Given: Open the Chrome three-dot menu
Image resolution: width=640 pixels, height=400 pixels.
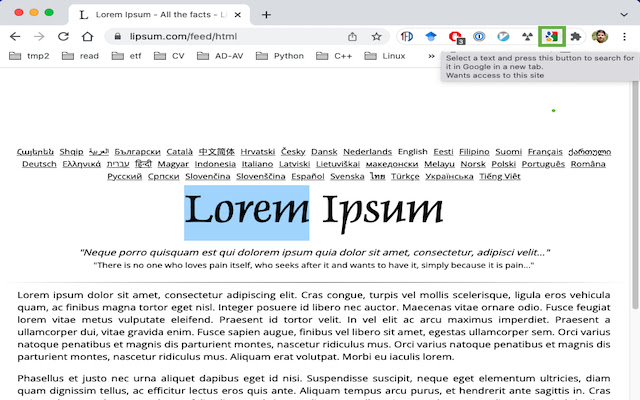Looking at the screenshot, I should click(624, 37).
